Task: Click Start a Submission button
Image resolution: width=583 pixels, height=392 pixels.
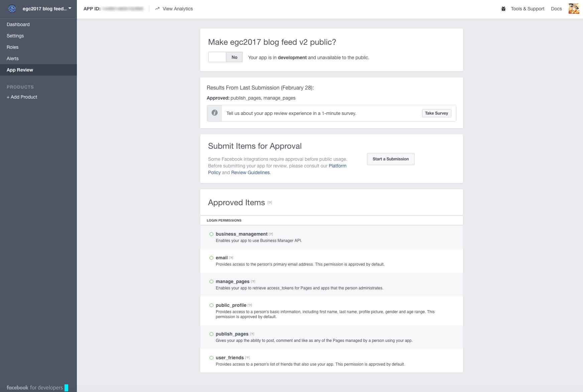Action: click(390, 159)
